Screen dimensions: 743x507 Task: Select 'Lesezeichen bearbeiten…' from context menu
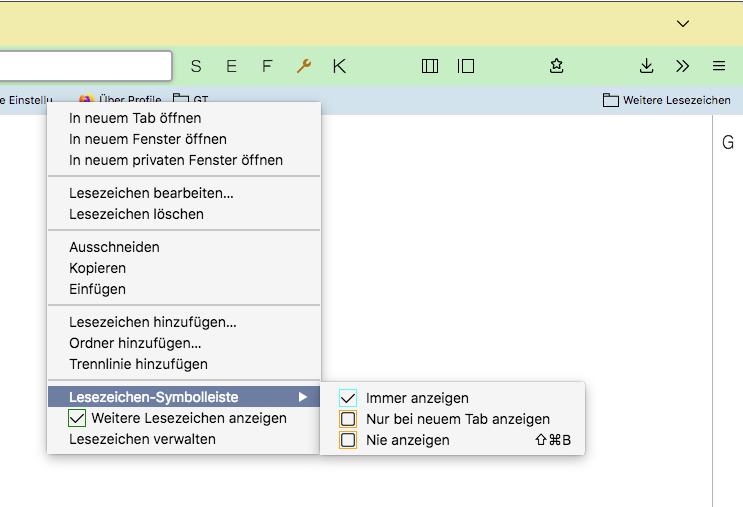click(151, 193)
